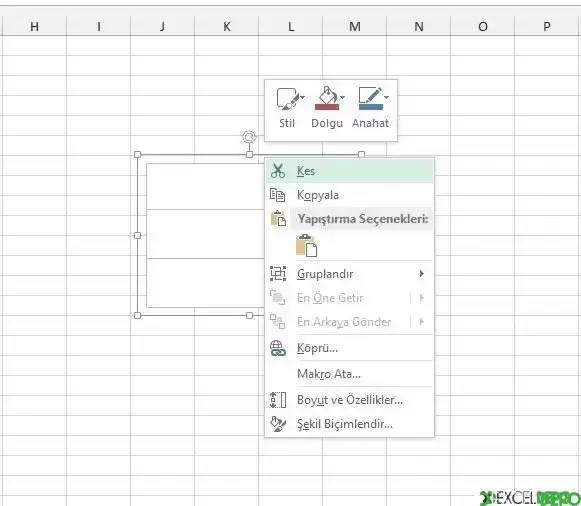Click the Anahat pencil outline icon

(x=371, y=99)
